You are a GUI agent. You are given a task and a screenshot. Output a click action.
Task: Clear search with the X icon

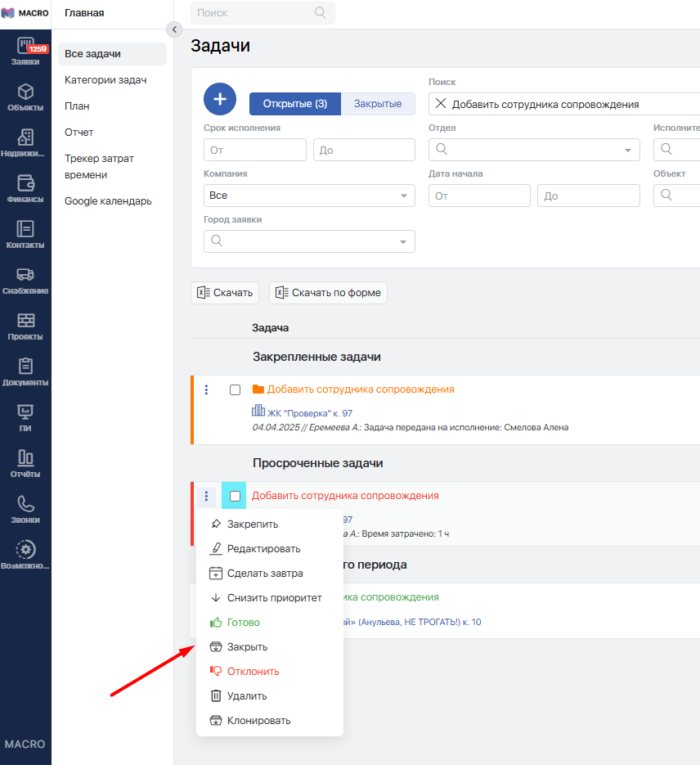[x=441, y=104]
